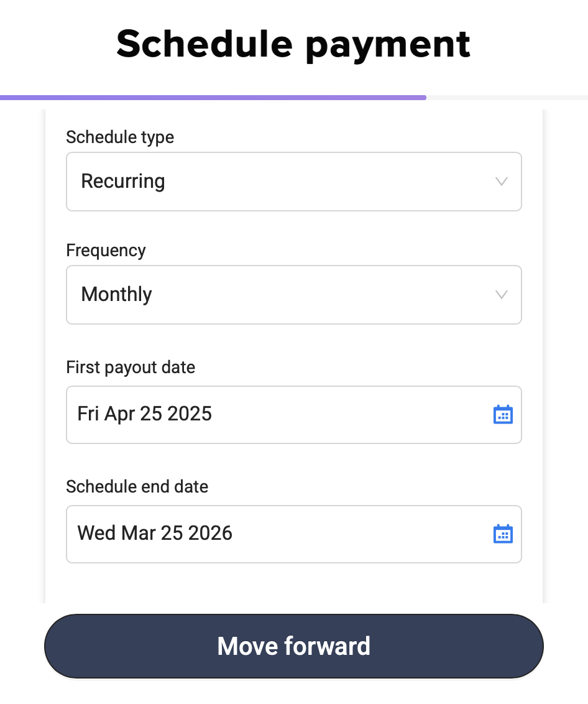Screen dimensions: 588x704
Task: Click the "Schedule end date" field label
Action: coord(137,486)
